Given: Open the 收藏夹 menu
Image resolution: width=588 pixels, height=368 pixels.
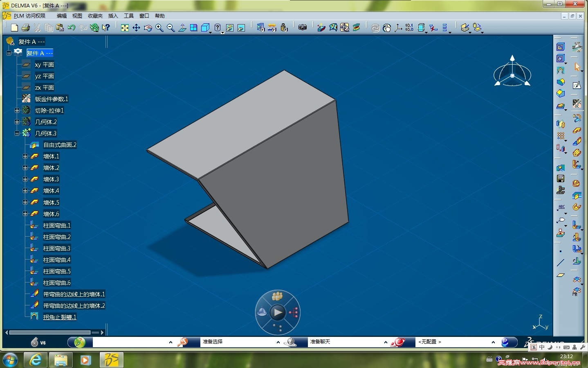Looking at the screenshot, I should tap(95, 16).
